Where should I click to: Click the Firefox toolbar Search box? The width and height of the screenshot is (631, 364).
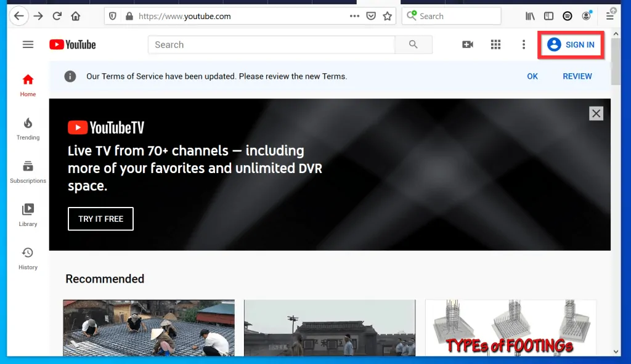tap(452, 16)
